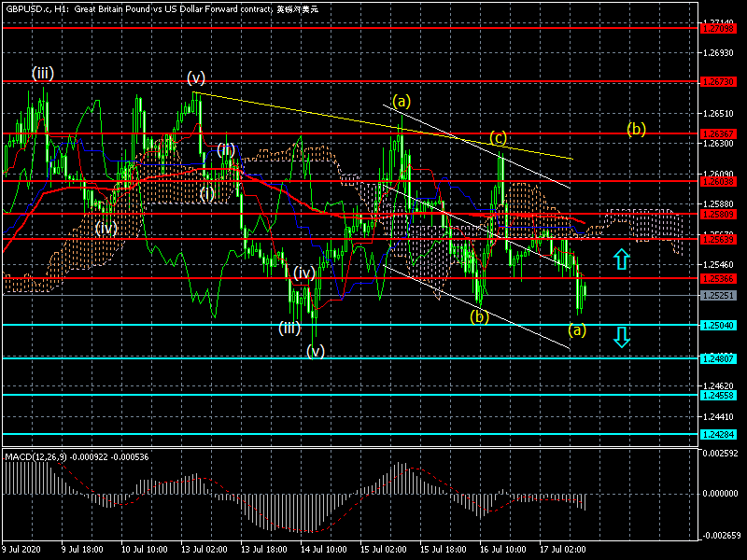Click the 17 Jul 02:00 time axis label
Image resolution: width=747 pixels, height=560 pixels.
[563, 549]
